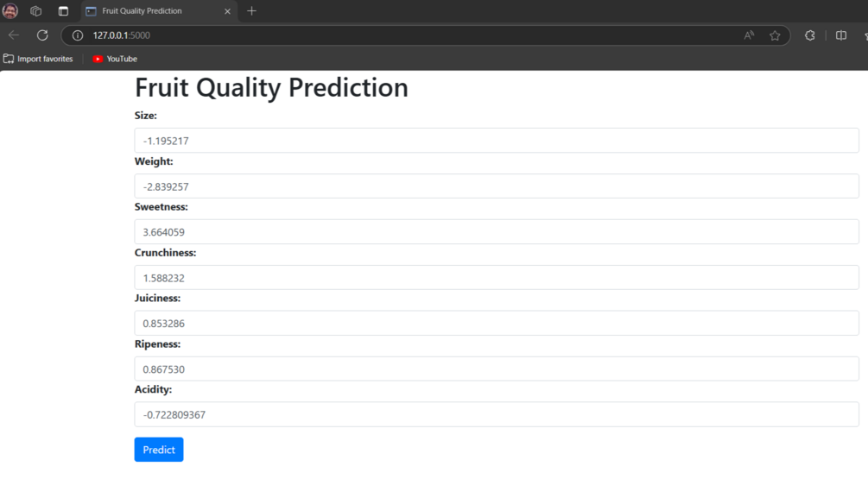Screen dimensions: 868x479
Task: Focus the Size input field
Action: pyautogui.click(x=497, y=141)
